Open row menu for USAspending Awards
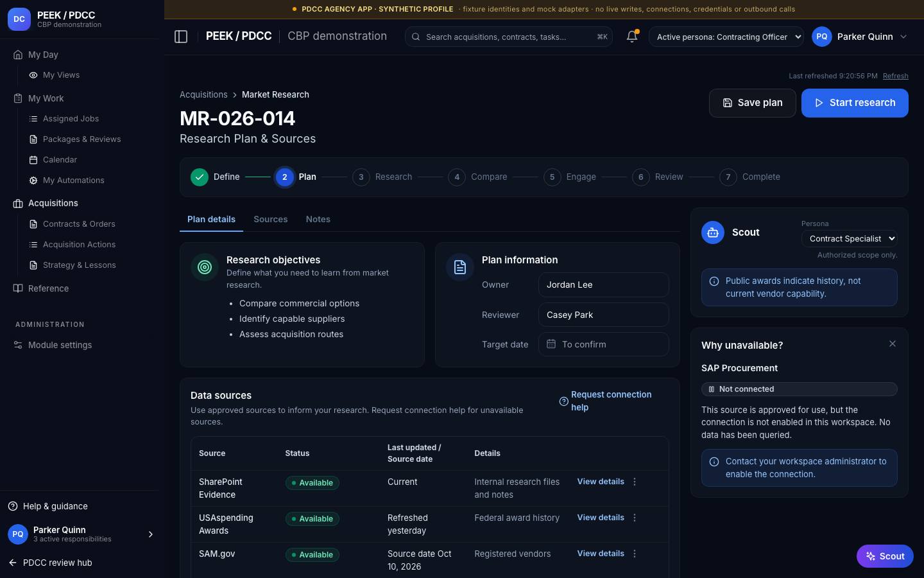Image resolution: width=924 pixels, height=578 pixels. tap(635, 518)
